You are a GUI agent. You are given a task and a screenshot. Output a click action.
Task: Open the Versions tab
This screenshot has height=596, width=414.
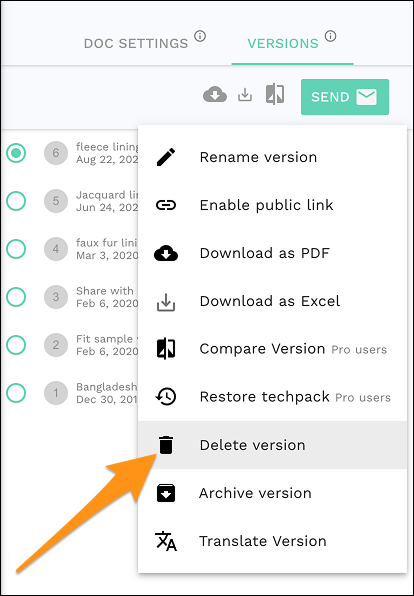(283, 43)
